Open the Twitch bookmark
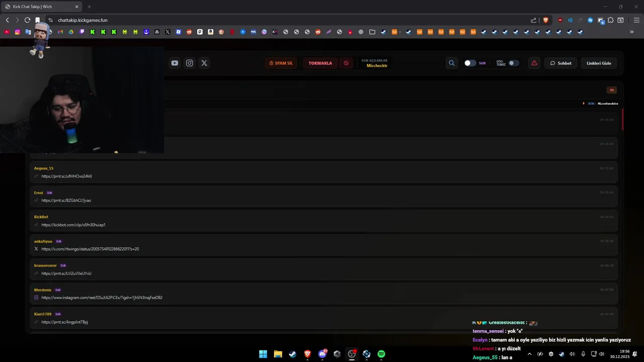644x362 pixels. (x=82, y=32)
